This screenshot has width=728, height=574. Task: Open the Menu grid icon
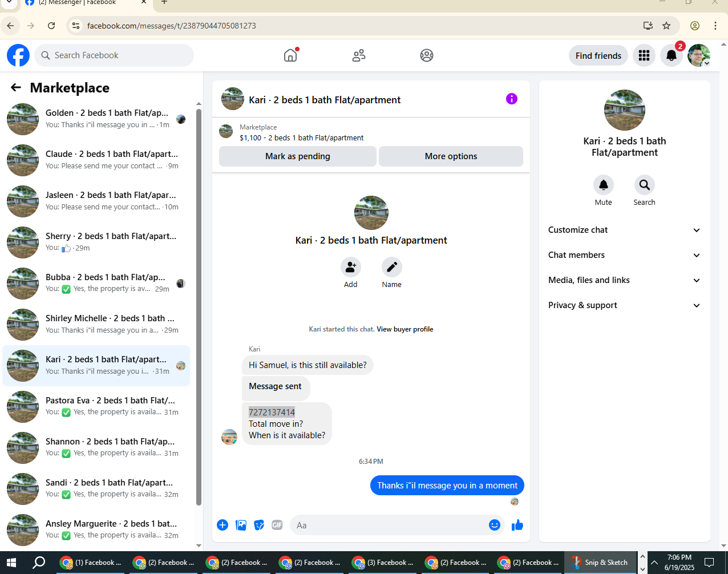point(644,55)
